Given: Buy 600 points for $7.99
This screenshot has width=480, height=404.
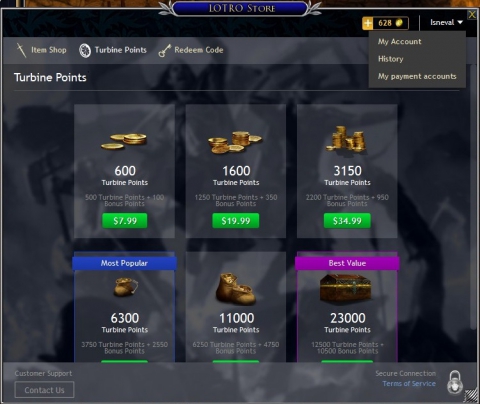Looking at the screenshot, I should click(125, 221).
